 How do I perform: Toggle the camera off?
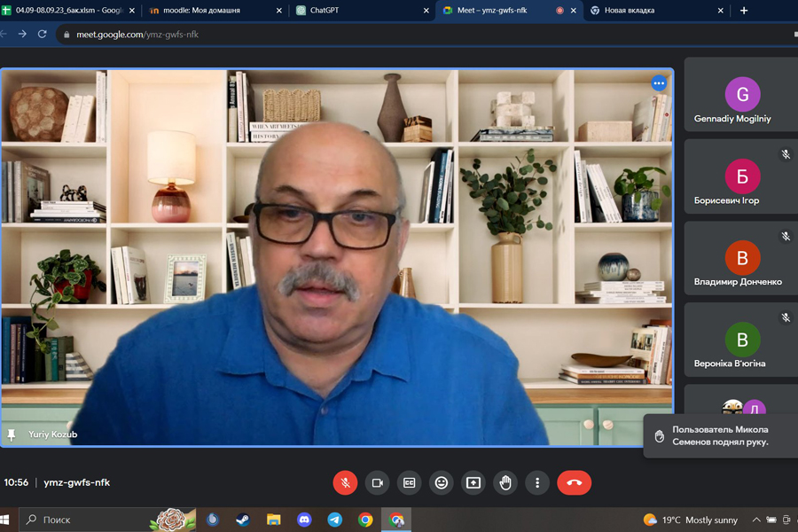377,482
